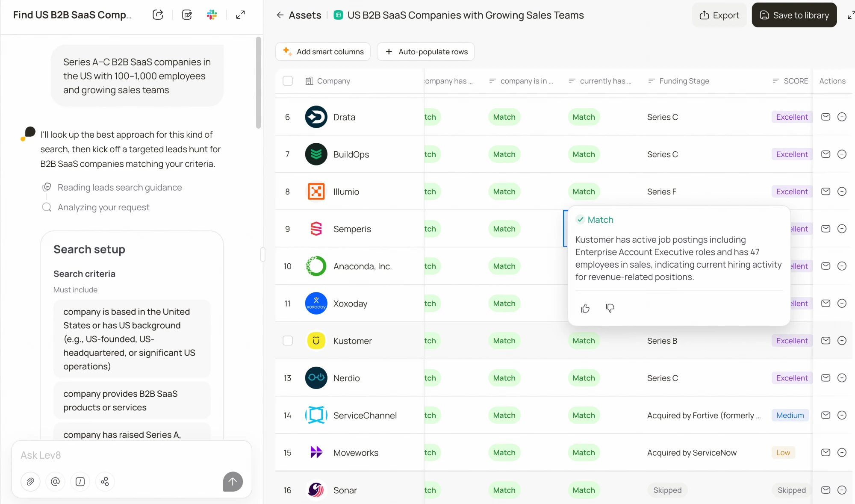Click Auto-populate rows
Viewport: 855px width, 504px height.
pyautogui.click(x=426, y=52)
